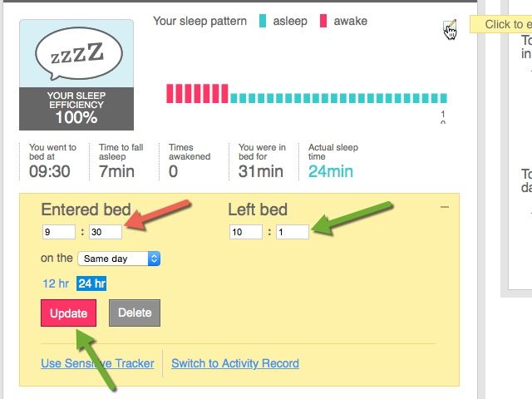Click the red awake bars in the sleep pattern

coord(197,94)
